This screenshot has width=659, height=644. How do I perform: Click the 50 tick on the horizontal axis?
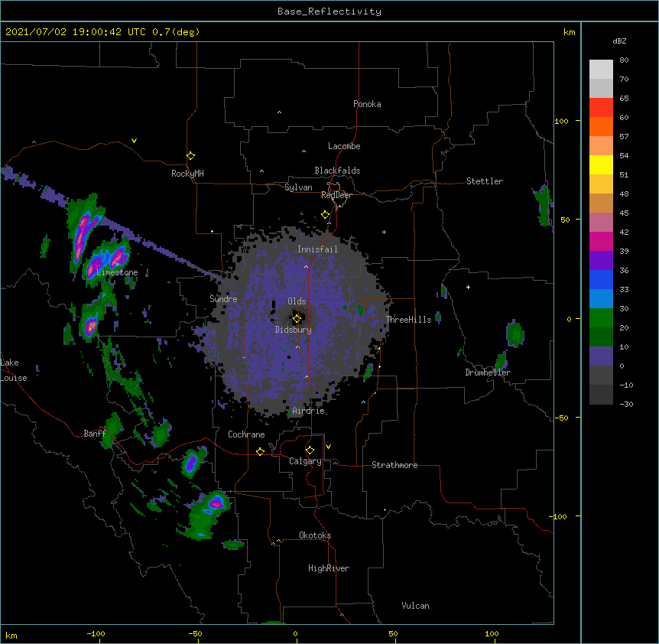point(393,633)
